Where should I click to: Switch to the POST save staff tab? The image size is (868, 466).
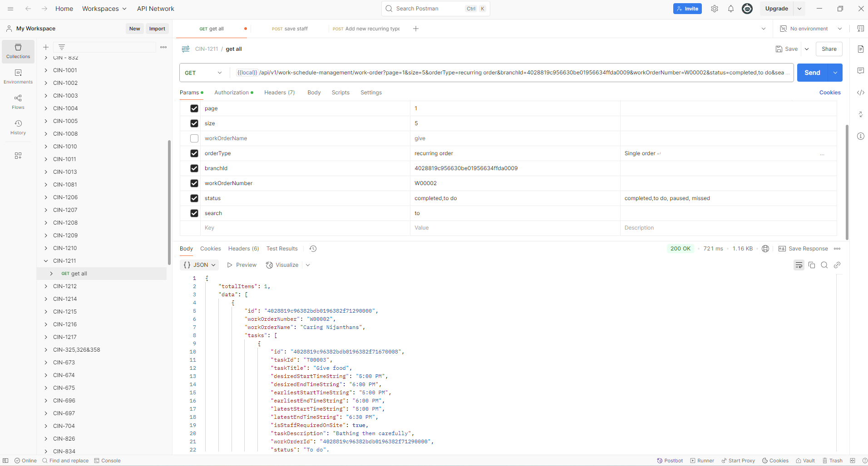tap(290, 29)
